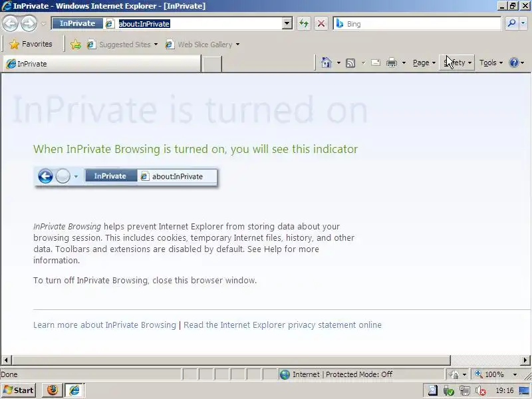
Task: Click the Read Mail envelope icon
Action: 376,63
